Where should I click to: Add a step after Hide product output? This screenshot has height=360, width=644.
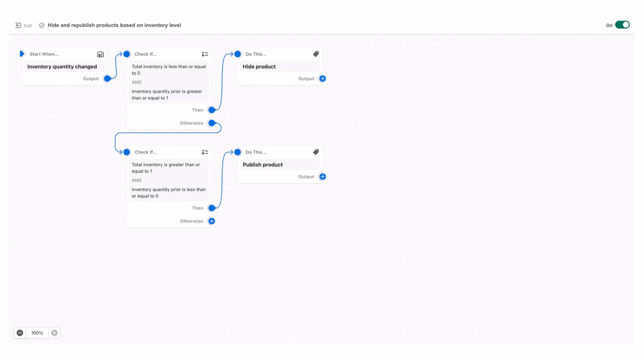pyautogui.click(x=322, y=78)
